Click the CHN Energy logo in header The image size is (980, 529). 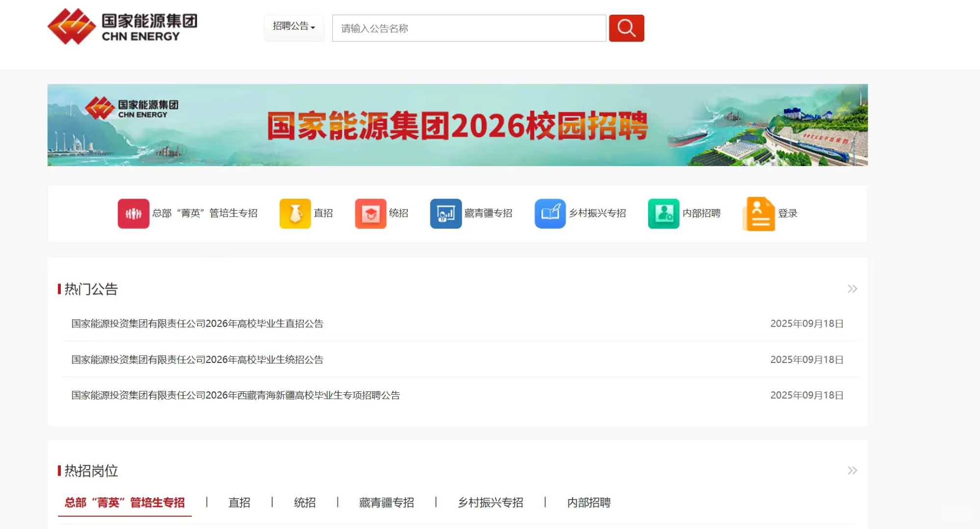(123, 26)
